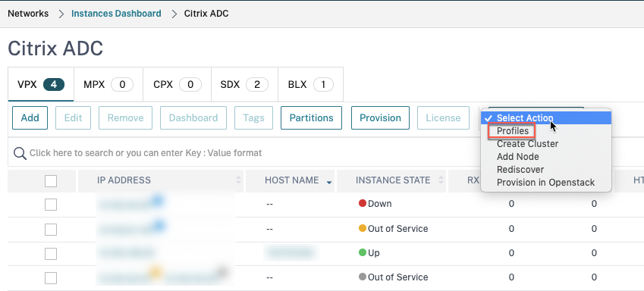Open the instance Dashboard button
The height and width of the screenshot is (291, 644).
point(193,117)
